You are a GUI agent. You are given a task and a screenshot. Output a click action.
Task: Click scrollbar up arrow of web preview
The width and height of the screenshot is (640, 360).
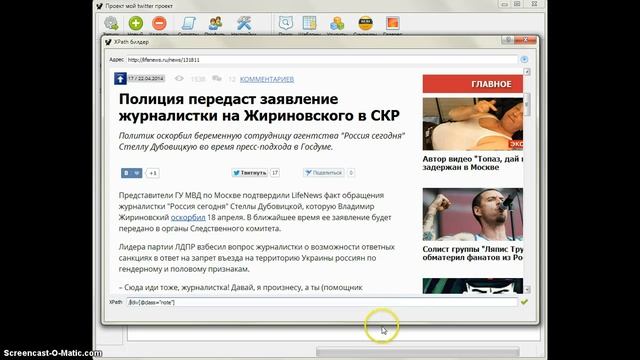coord(527,72)
